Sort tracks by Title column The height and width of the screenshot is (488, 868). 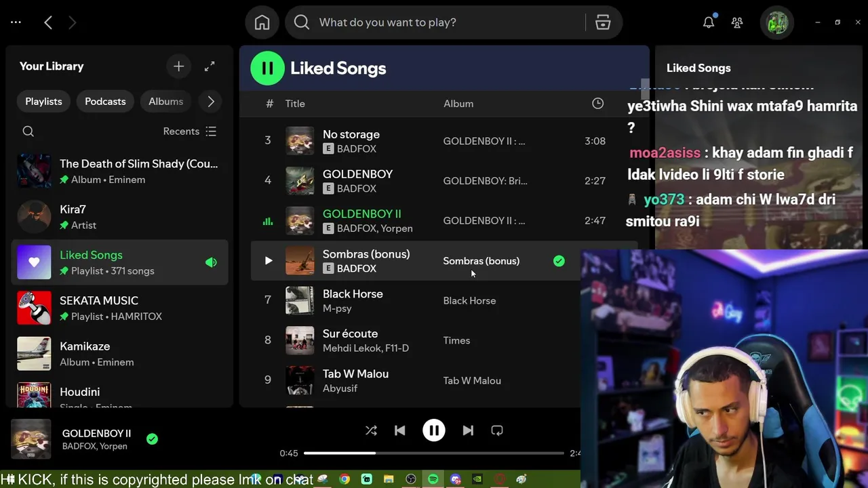(x=295, y=104)
